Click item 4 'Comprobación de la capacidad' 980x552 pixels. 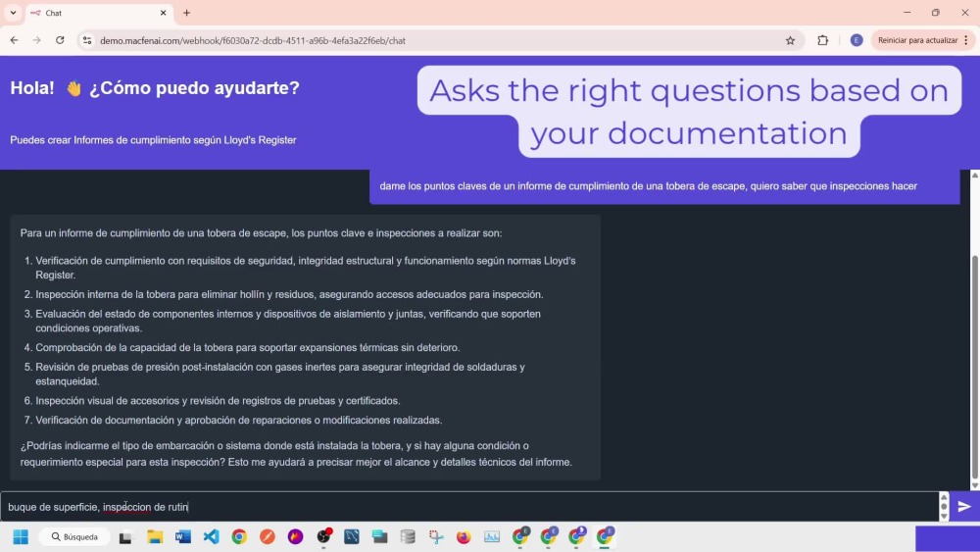248,348
